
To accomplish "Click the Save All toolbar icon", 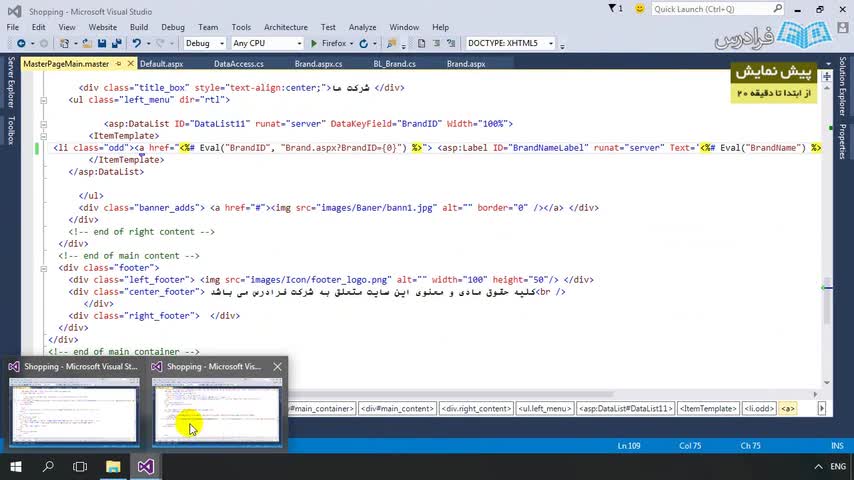I will click(x=117, y=43).
